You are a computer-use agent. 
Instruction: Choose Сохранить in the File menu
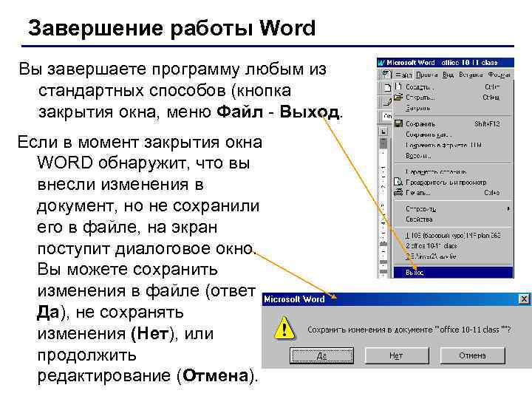453,124
